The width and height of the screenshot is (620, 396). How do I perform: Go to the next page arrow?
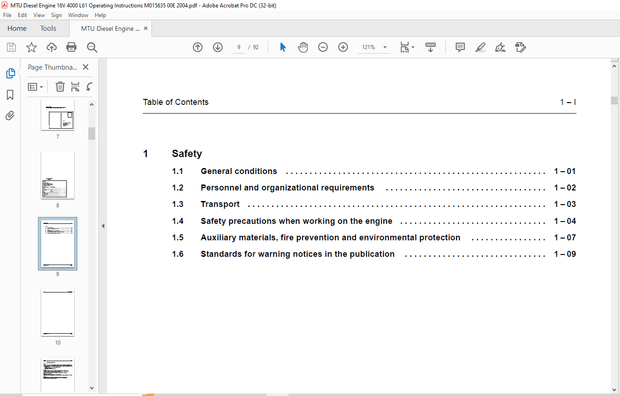click(x=218, y=47)
